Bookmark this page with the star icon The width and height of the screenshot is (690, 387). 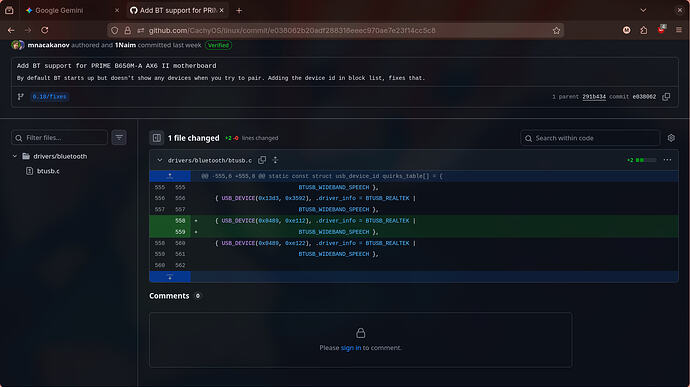tap(556, 30)
